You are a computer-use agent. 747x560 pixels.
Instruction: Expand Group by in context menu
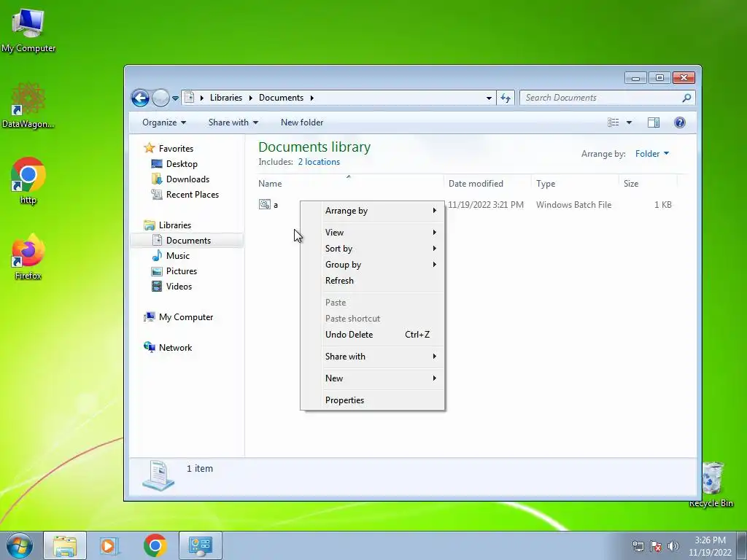tap(372, 264)
